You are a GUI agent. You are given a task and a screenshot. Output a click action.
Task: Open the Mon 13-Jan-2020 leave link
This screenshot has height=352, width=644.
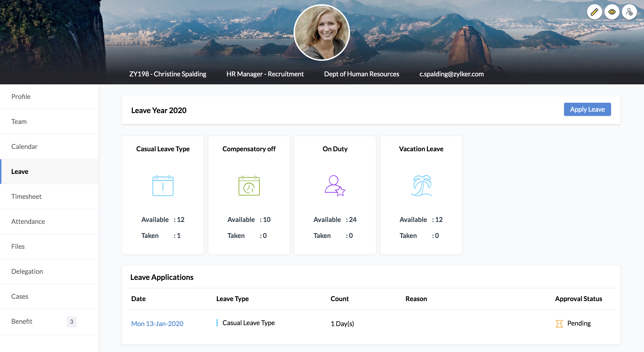pos(157,323)
